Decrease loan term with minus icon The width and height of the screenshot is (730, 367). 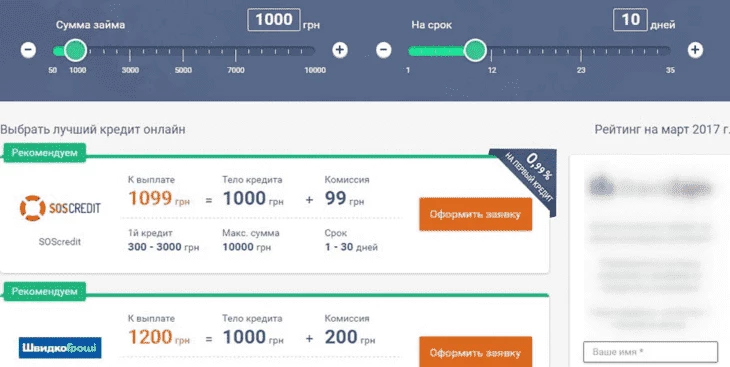[x=384, y=50]
